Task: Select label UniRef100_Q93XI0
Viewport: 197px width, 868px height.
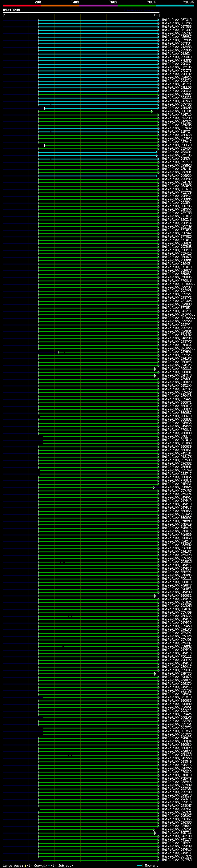Action: [x=177, y=81]
